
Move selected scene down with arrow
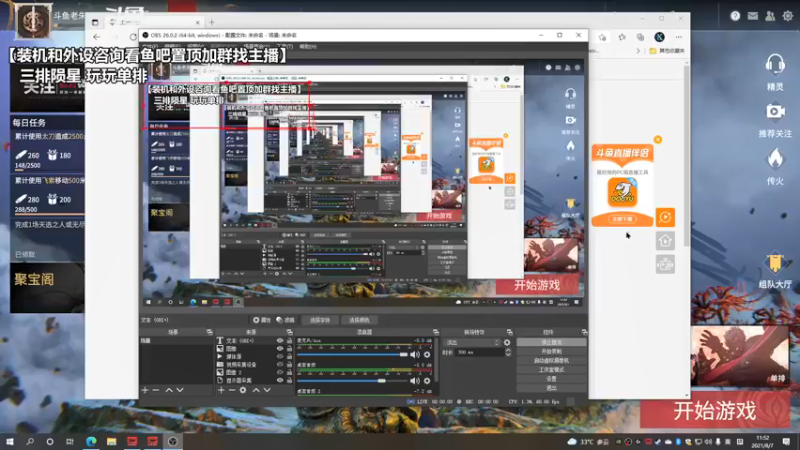tap(180, 390)
